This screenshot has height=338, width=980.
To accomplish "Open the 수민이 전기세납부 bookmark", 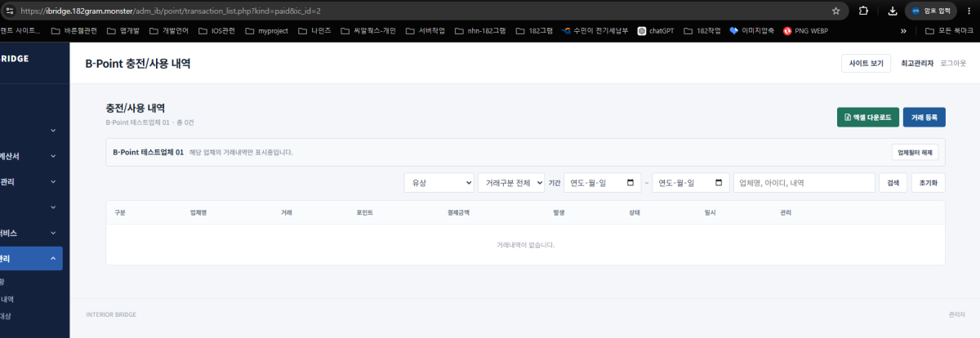I will point(596,30).
